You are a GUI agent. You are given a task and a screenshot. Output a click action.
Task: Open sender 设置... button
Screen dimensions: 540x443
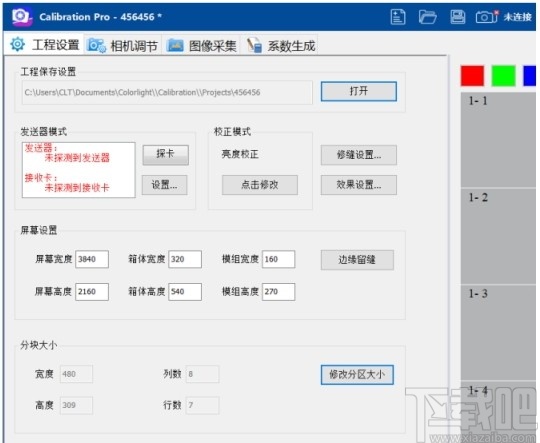coord(165,185)
